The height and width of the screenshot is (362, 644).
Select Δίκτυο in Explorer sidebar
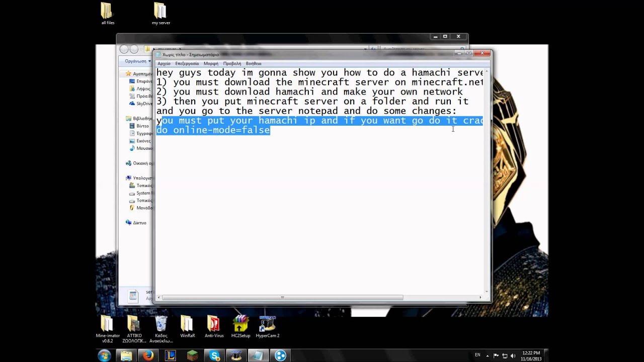pos(136,223)
